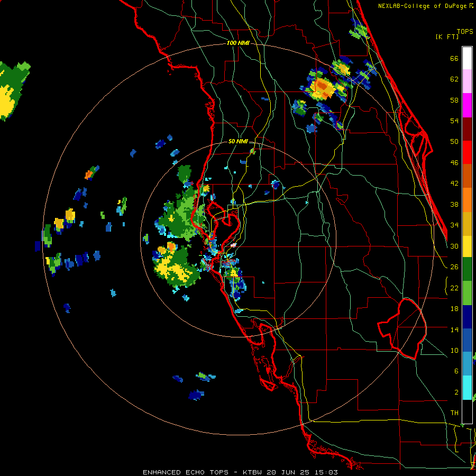476x476 pixels.
Task: Choose the dark green legend swatch
Action: coord(467,269)
